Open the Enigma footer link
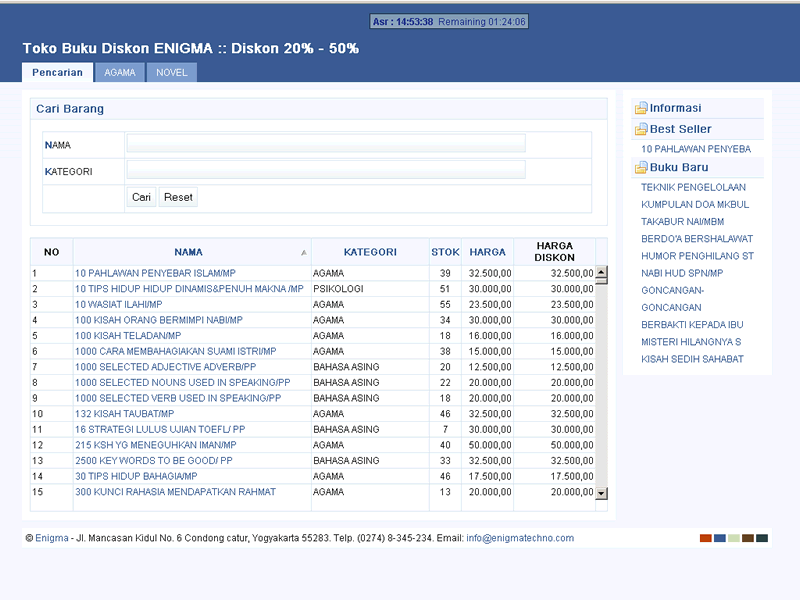 tap(52, 538)
